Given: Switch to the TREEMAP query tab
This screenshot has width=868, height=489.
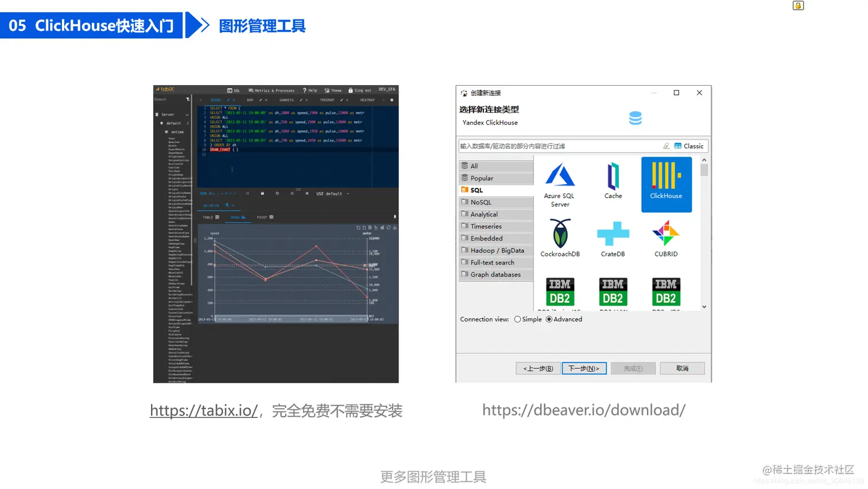Looking at the screenshot, I should click(x=327, y=100).
